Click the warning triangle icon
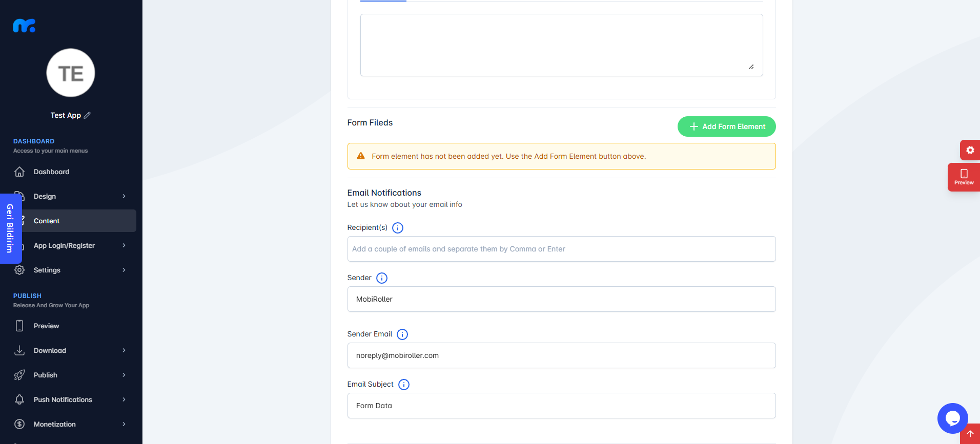This screenshot has height=444, width=980. 361,156
